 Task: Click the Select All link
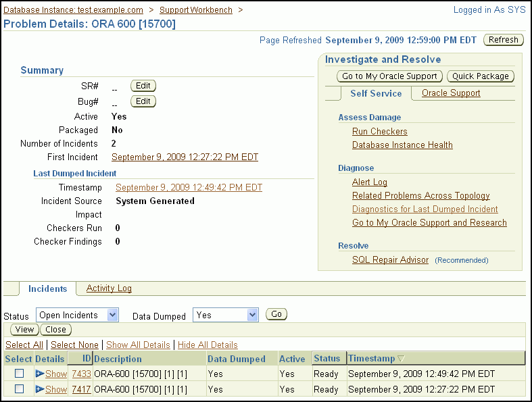(x=24, y=345)
